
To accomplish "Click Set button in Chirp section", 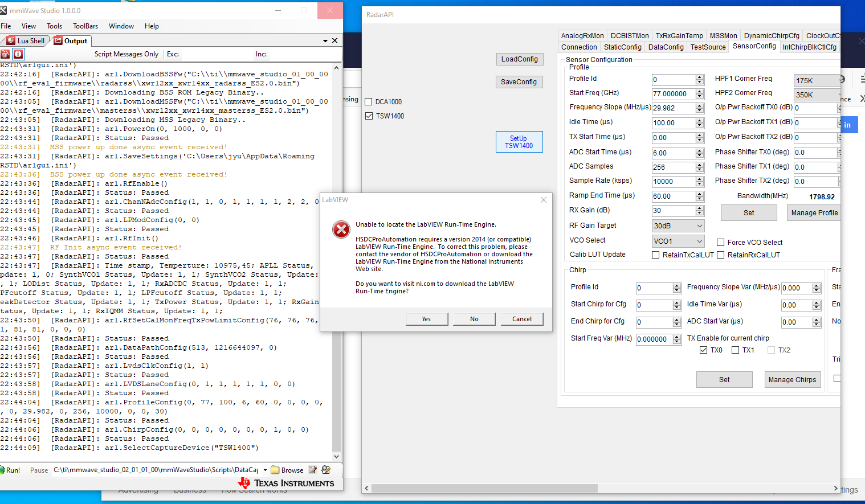I will click(724, 380).
